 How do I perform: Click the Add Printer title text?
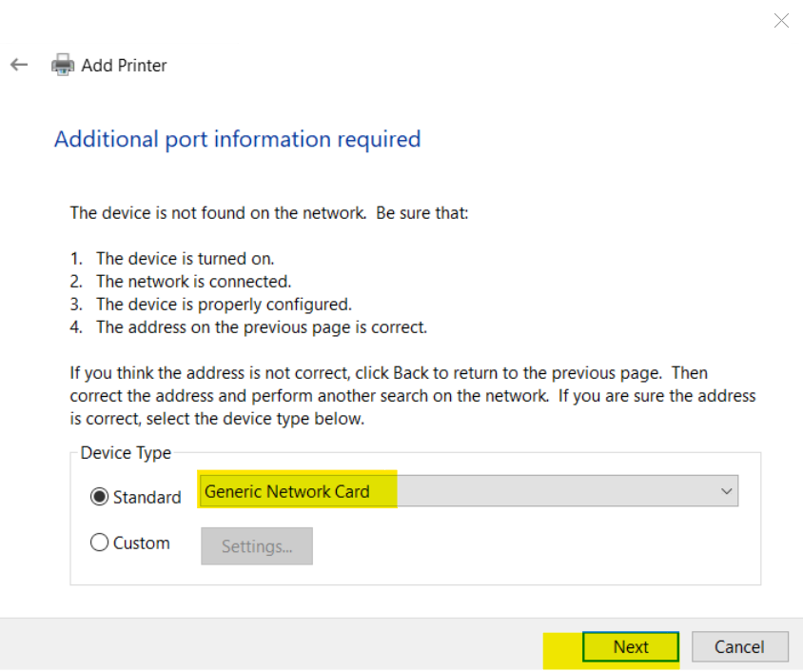(x=124, y=66)
